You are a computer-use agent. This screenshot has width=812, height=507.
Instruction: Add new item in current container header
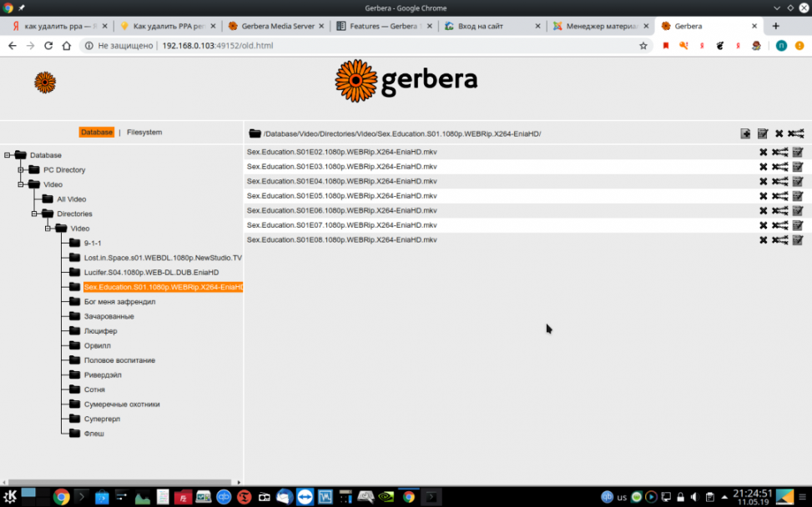[745, 133]
